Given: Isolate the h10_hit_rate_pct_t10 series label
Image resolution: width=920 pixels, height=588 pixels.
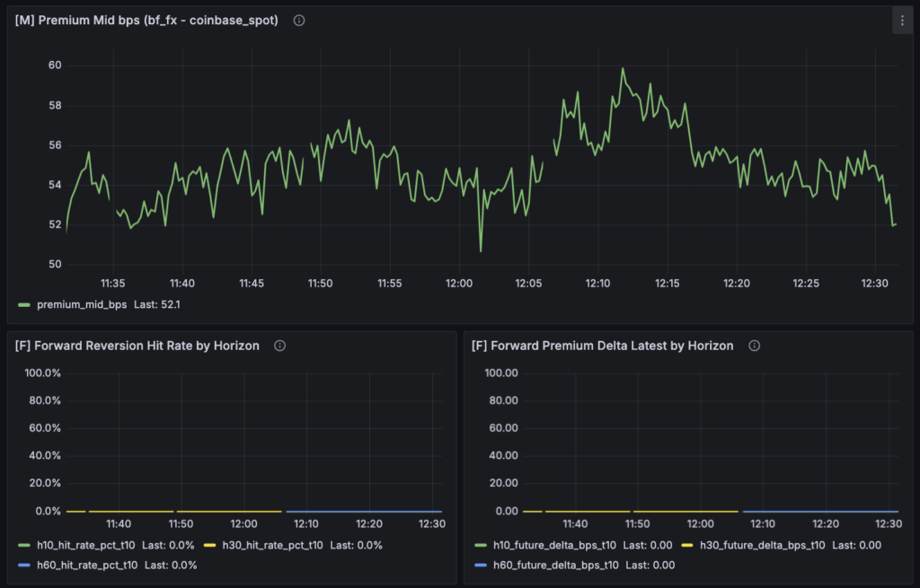Looking at the screenshot, I should [x=87, y=545].
